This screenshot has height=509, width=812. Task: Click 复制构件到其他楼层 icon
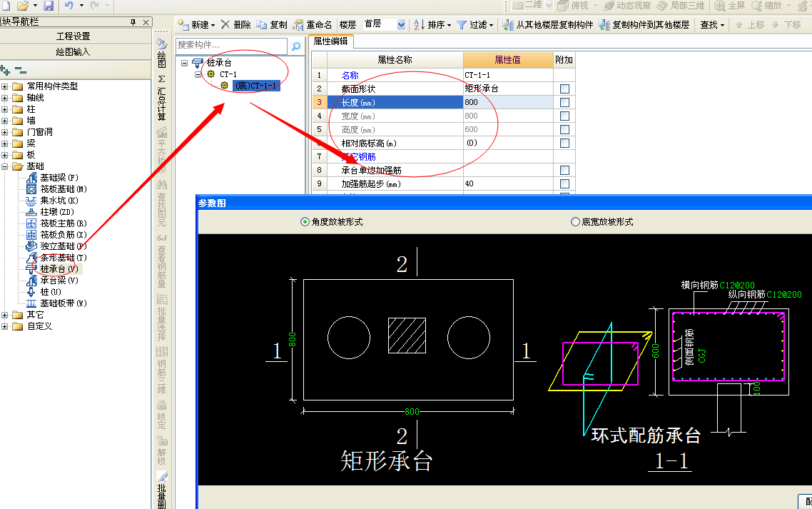[x=604, y=24]
